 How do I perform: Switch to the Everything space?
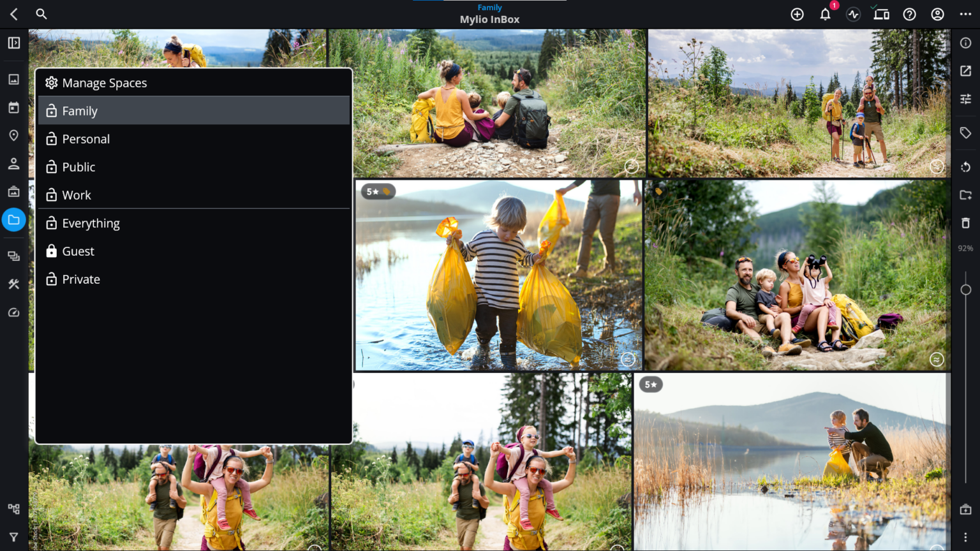tap(90, 223)
